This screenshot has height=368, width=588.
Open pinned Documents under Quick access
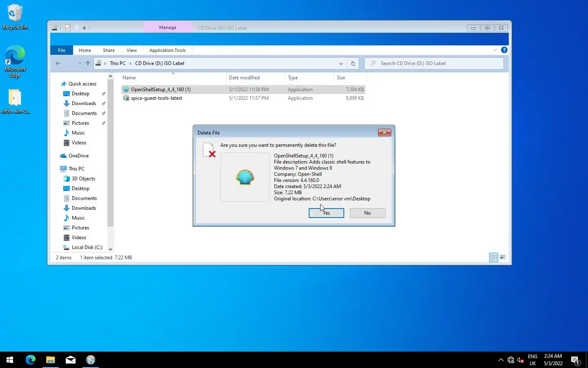coord(84,113)
